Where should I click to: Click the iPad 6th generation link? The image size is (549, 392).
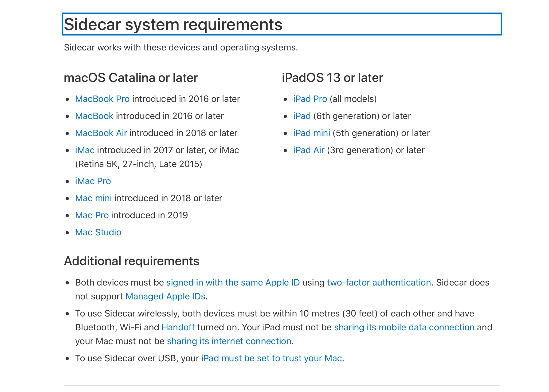(302, 116)
